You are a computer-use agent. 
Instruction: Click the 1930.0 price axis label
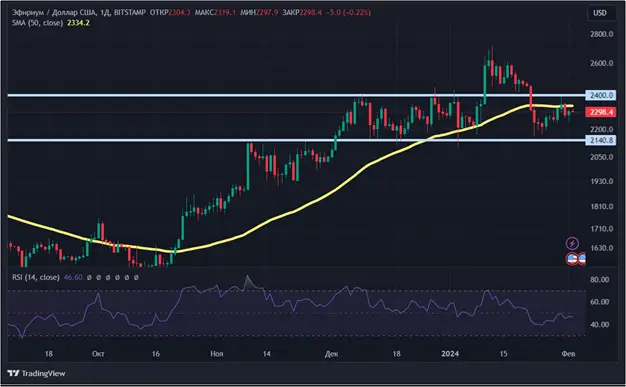[602, 181]
